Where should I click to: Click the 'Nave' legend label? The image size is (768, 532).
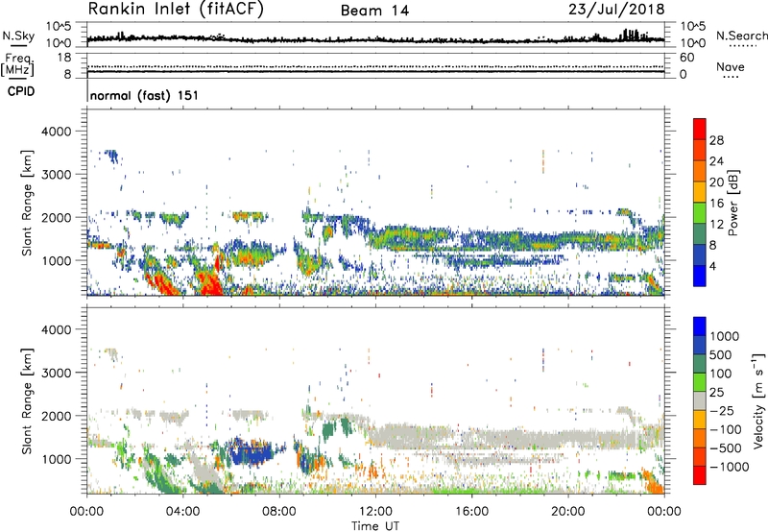[730, 66]
